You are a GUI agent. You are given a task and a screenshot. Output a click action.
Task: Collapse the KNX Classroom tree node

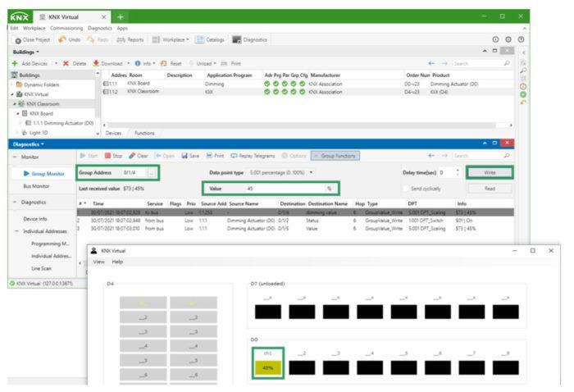point(15,104)
